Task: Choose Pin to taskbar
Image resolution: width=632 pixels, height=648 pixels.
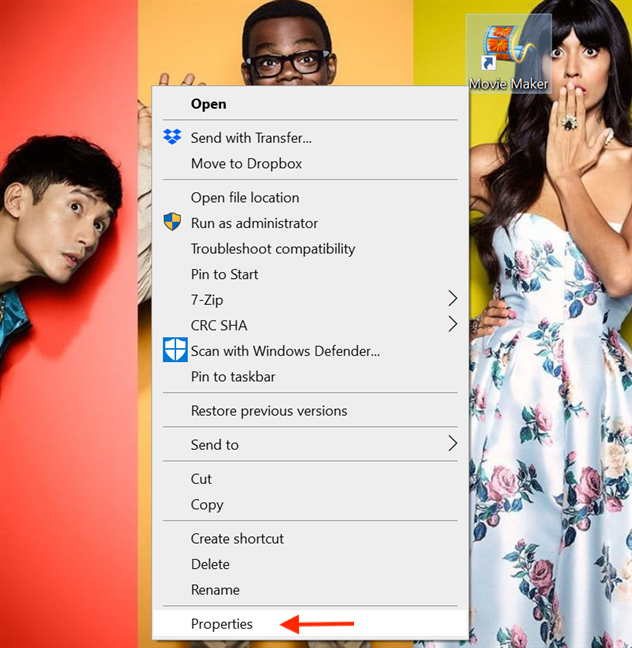Action: click(310, 376)
